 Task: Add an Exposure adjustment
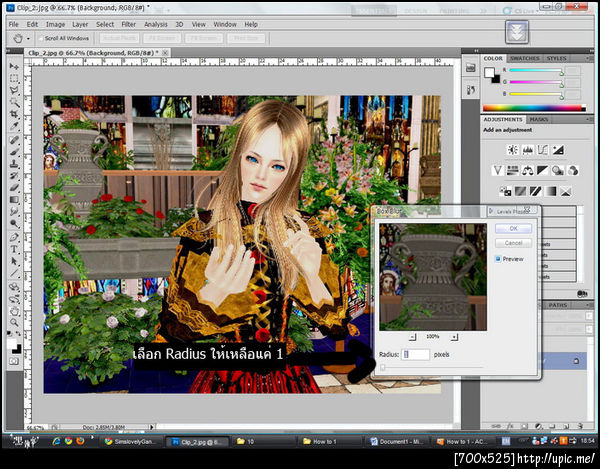point(558,150)
